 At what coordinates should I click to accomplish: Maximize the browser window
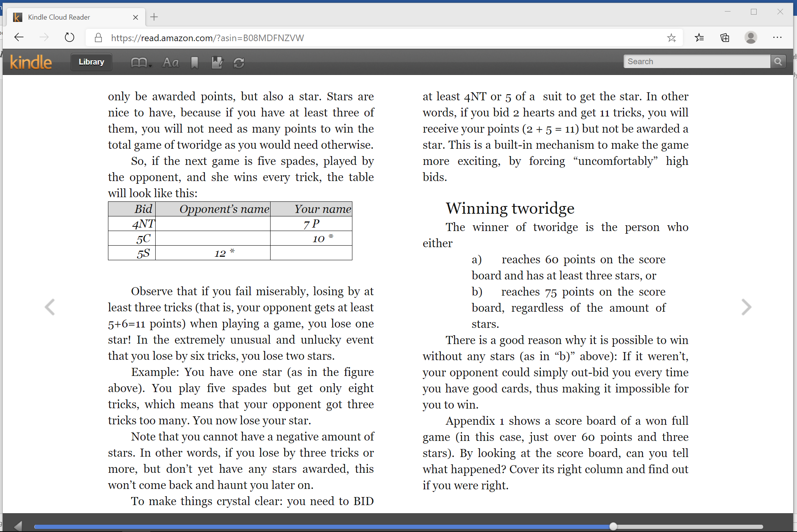(754, 12)
